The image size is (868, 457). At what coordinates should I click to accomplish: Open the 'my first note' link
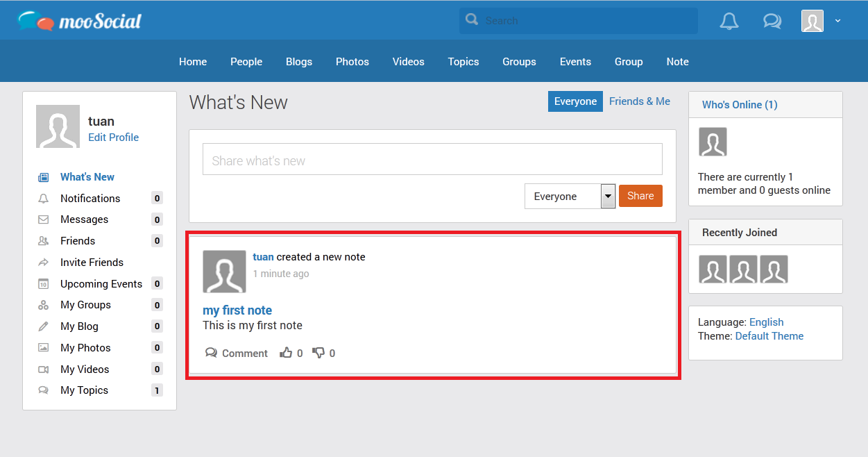pyautogui.click(x=237, y=310)
